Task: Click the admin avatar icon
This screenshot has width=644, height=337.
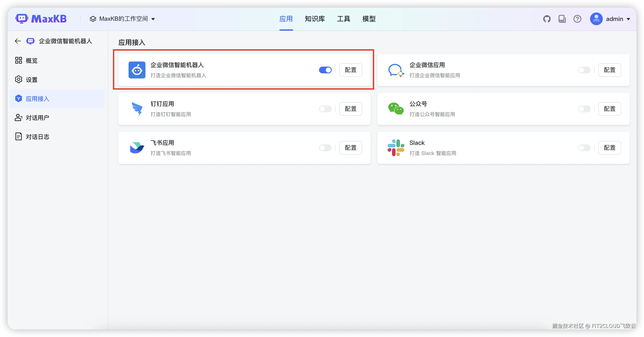Action: [596, 19]
